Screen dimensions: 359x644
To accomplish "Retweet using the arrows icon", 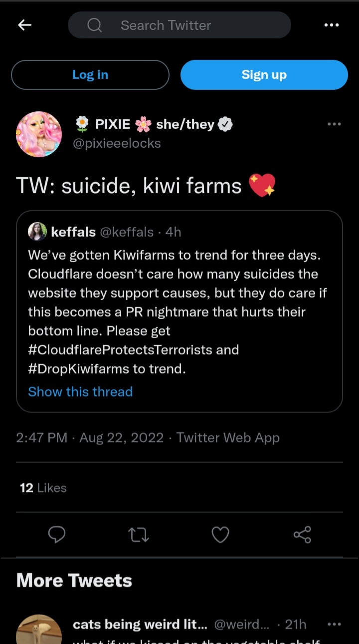I will coord(139,535).
